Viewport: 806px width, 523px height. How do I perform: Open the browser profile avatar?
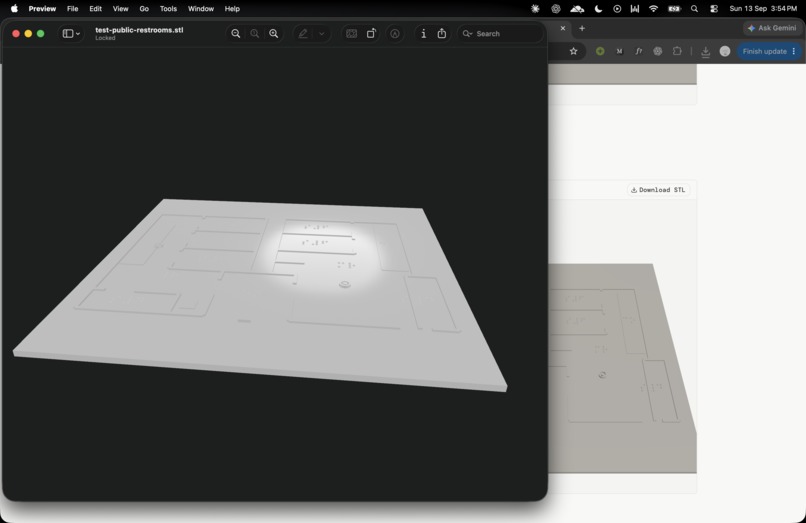pyautogui.click(x=725, y=51)
